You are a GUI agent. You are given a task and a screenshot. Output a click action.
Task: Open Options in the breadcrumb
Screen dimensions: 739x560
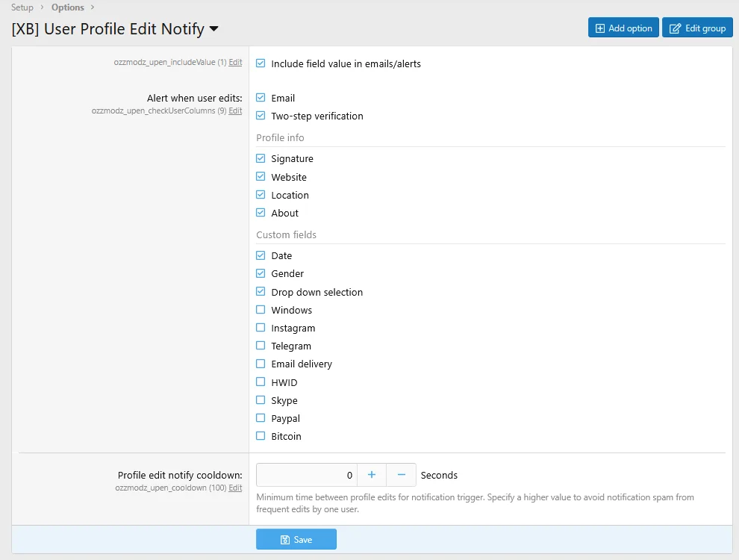(68, 7)
